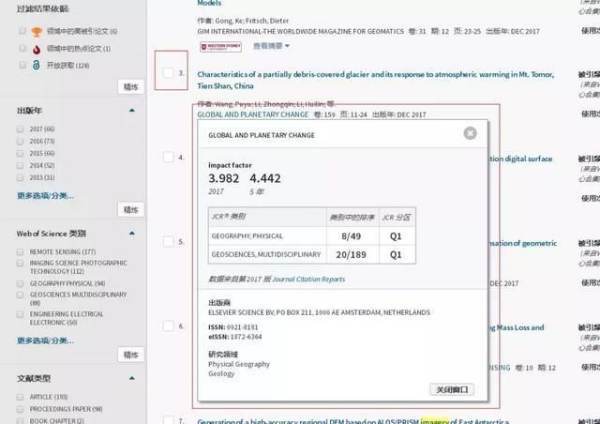Collapse the publication year filter section
The width and height of the screenshot is (600, 424).
(132, 111)
